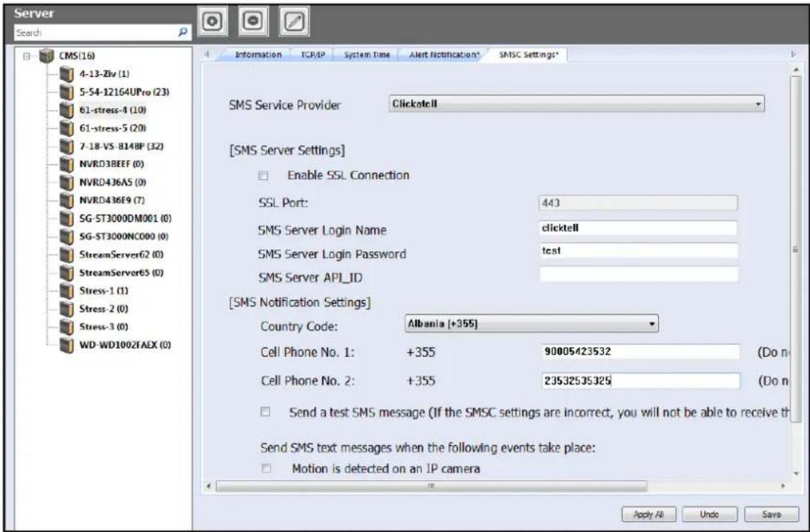Click the CMS(16) root server icon
Viewport: 810px width, 532px height.
pyautogui.click(x=47, y=55)
